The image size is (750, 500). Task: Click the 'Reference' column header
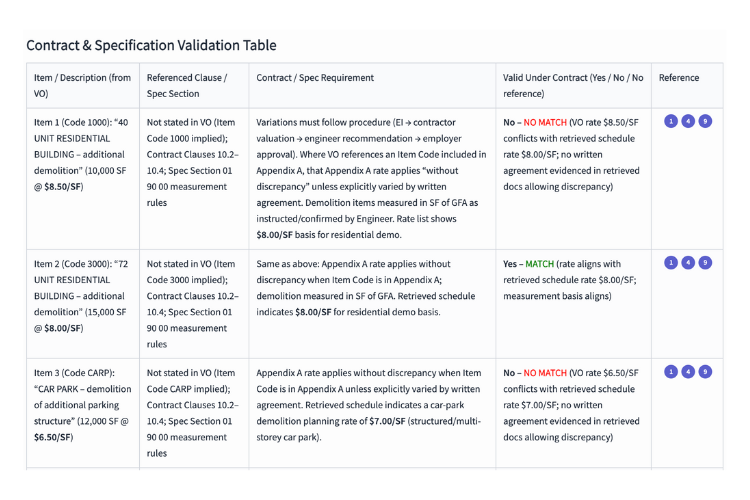(x=679, y=78)
